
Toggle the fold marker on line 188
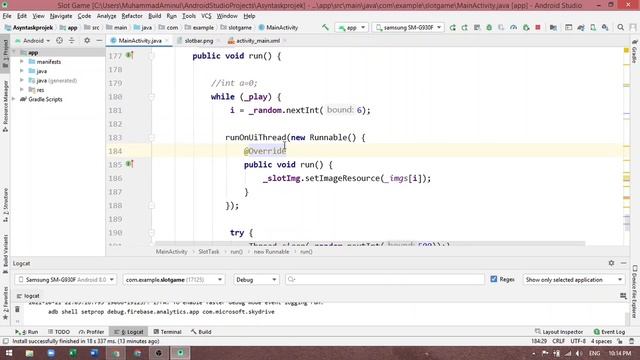[151, 206]
